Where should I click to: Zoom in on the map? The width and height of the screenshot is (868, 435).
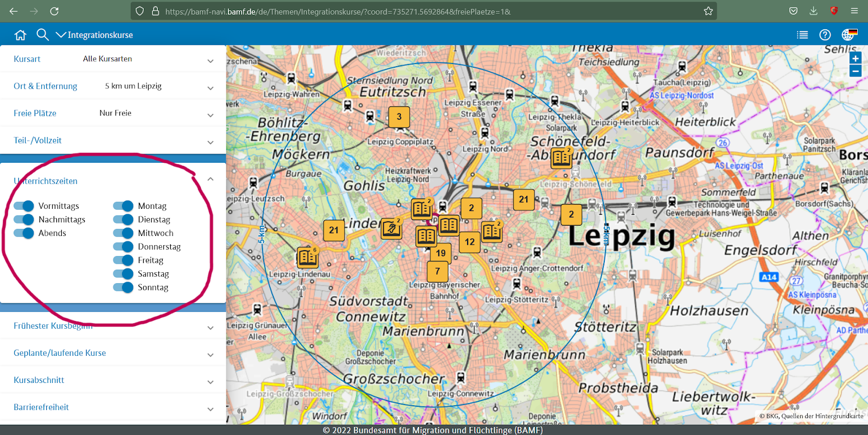(856, 59)
